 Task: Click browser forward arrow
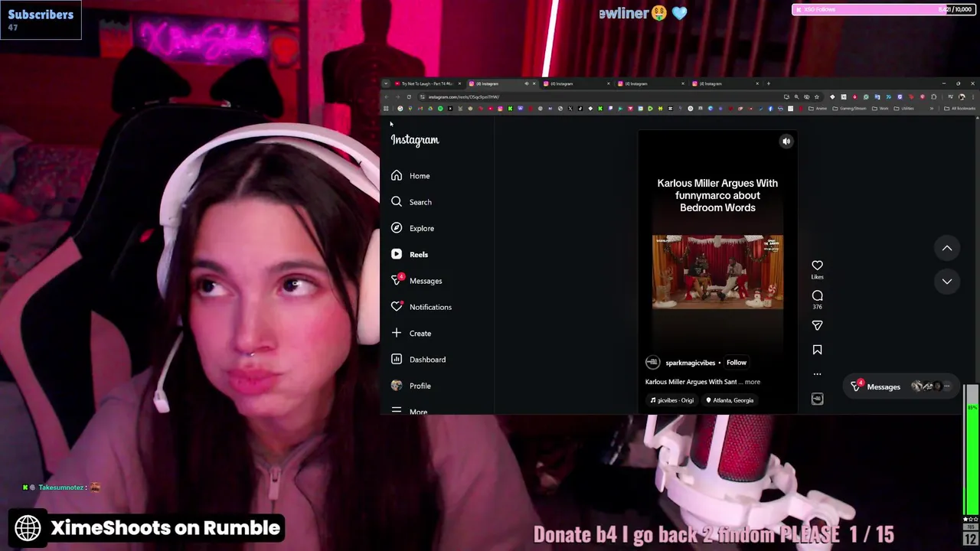[397, 97]
